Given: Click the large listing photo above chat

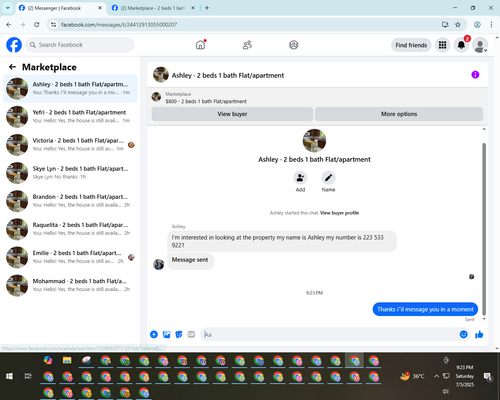Looking at the screenshot, I should pos(314,140).
